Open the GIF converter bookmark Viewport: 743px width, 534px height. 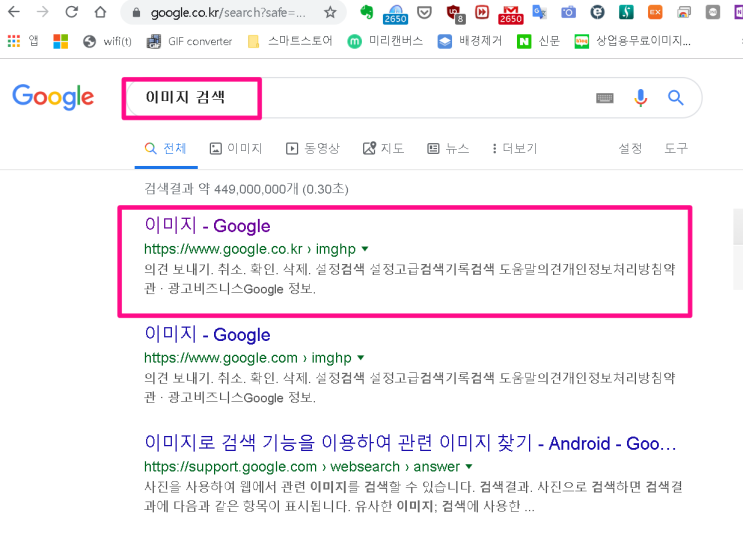pyautogui.click(x=190, y=42)
